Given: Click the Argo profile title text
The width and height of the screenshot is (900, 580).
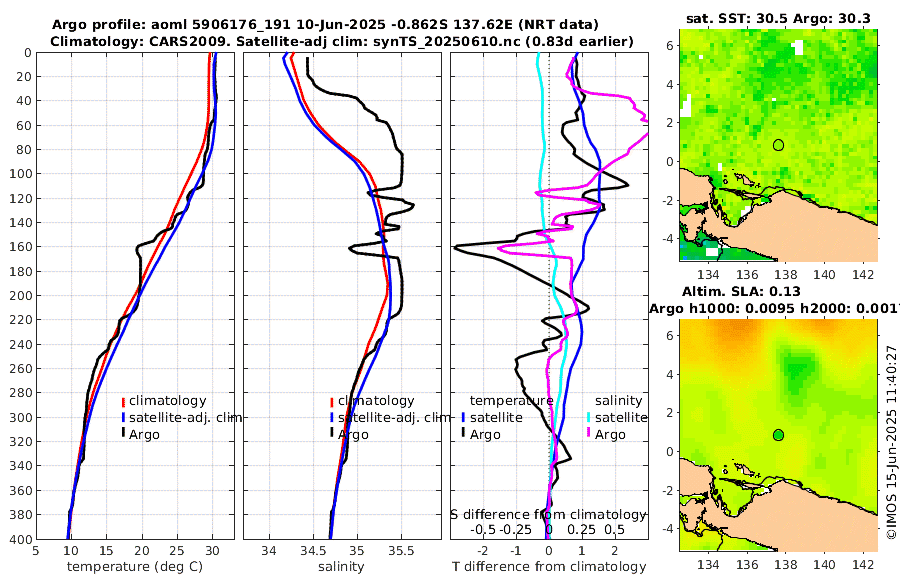Looking at the screenshot, I should tap(325, 25).
